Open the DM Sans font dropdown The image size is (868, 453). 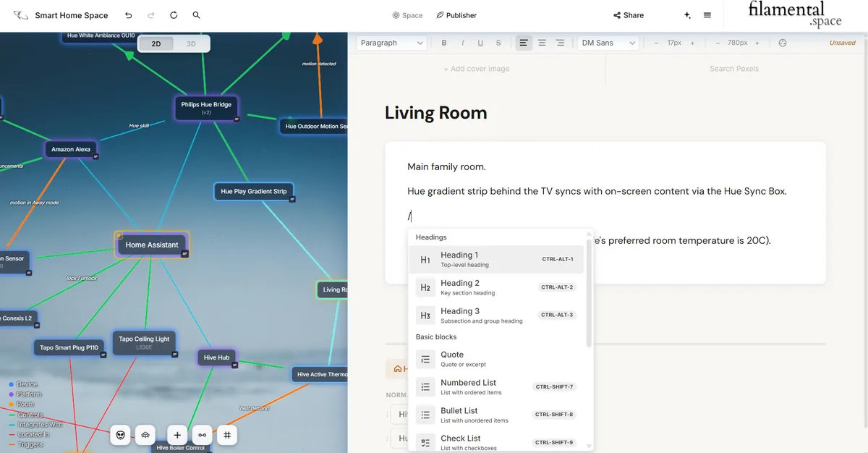[608, 43]
